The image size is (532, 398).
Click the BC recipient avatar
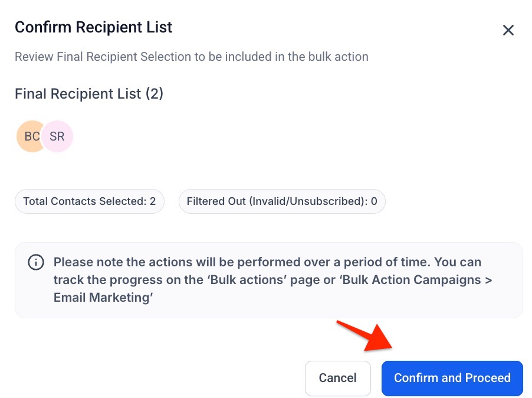(29, 137)
